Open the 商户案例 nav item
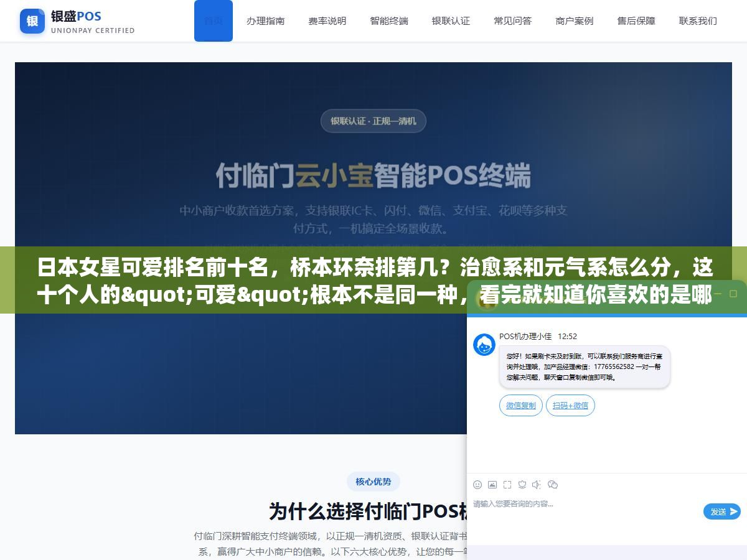 (x=575, y=21)
